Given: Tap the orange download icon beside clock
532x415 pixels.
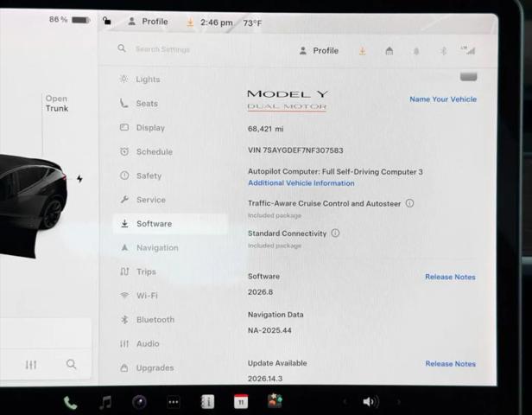Looking at the screenshot, I should [x=190, y=22].
